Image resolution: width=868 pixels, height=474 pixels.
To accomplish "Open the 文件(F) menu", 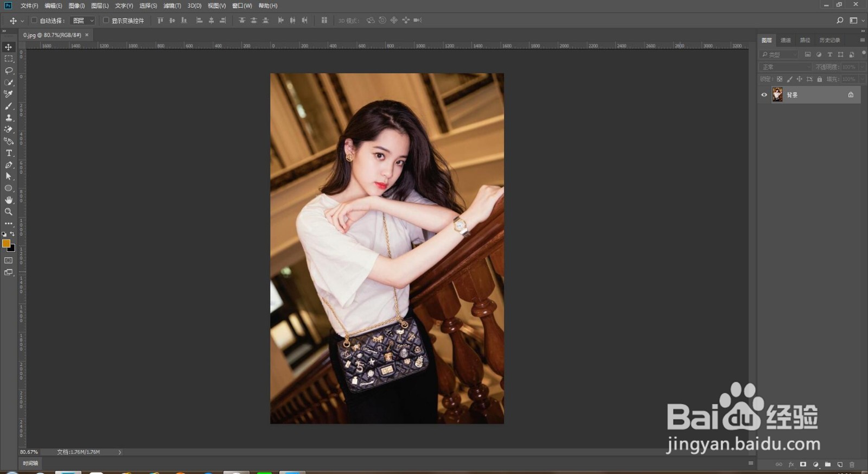I will [x=29, y=5].
